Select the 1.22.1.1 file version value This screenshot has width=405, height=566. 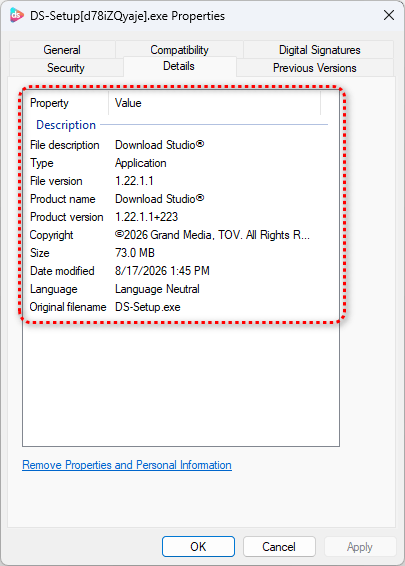click(x=134, y=181)
